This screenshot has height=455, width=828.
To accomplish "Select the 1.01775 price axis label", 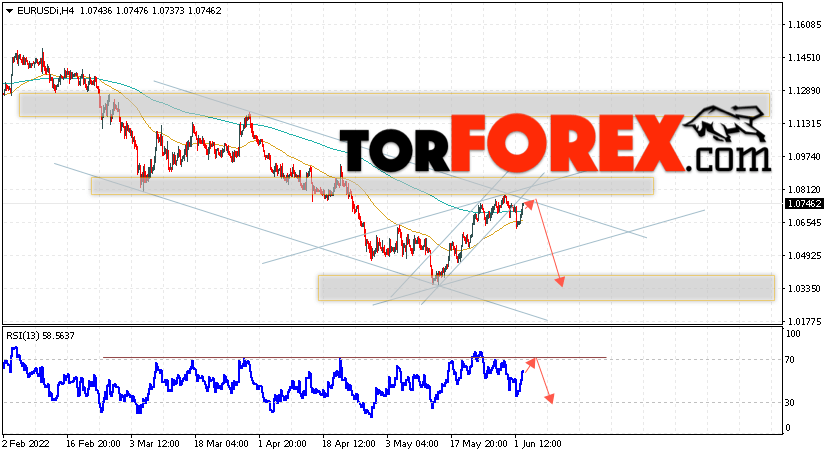I will 804,321.
